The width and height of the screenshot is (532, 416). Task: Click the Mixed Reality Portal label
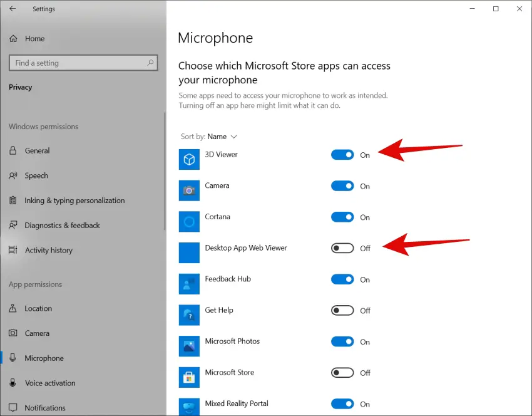pyautogui.click(x=237, y=403)
